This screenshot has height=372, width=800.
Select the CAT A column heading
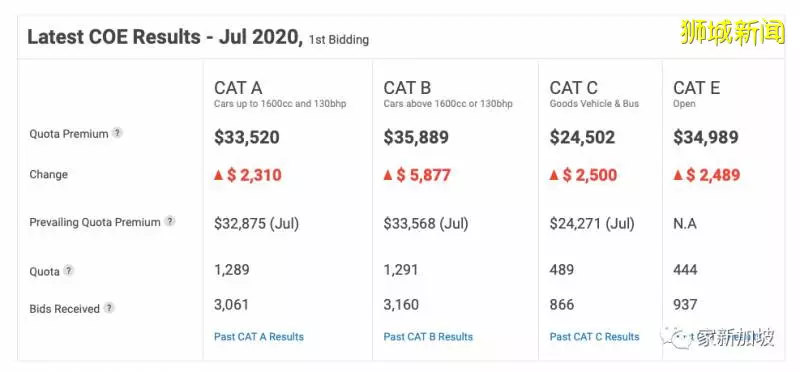238,88
